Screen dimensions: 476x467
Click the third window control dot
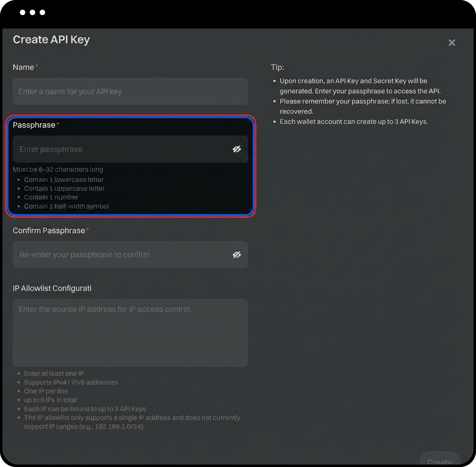coord(42,12)
